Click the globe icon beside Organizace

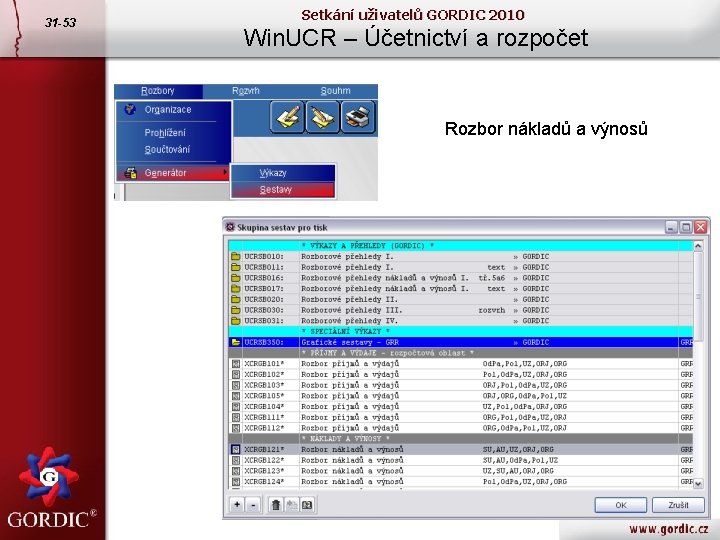click(130, 109)
